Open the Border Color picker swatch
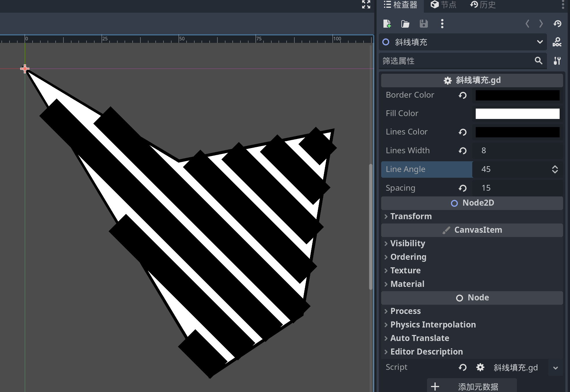The height and width of the screenshot is (392, 570). coord(518,95)
